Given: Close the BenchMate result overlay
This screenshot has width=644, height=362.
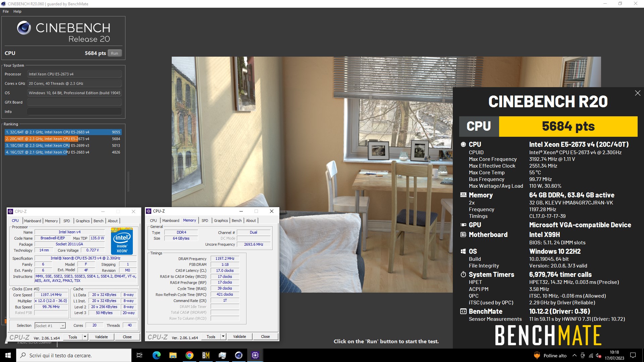Looking at the screenshot, I should tap(638, 93).
